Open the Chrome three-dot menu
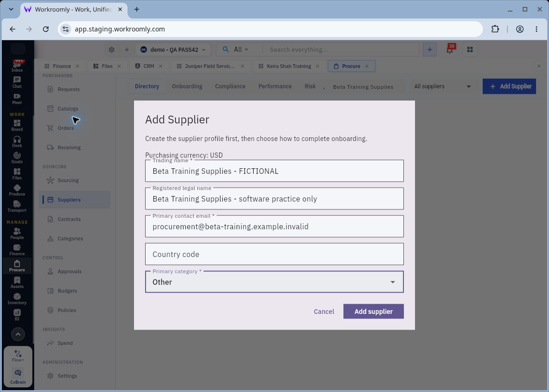The width and height of the screenshot is (549, 392). 537,29
